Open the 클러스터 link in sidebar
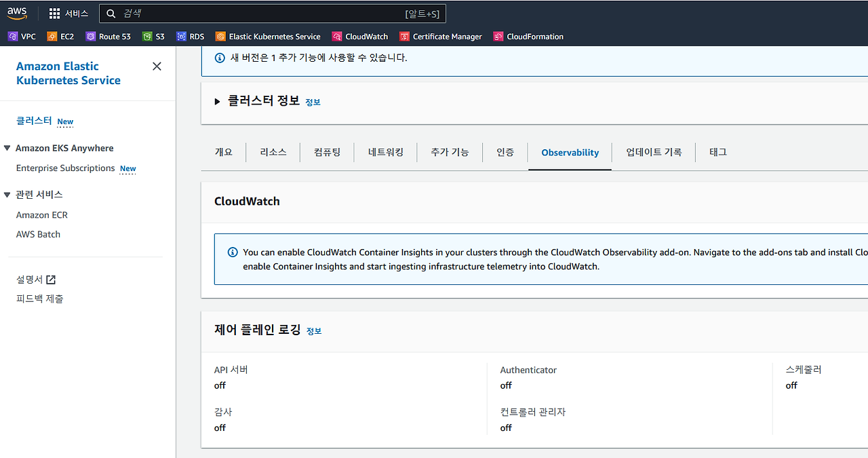 [x=34, y=121]
